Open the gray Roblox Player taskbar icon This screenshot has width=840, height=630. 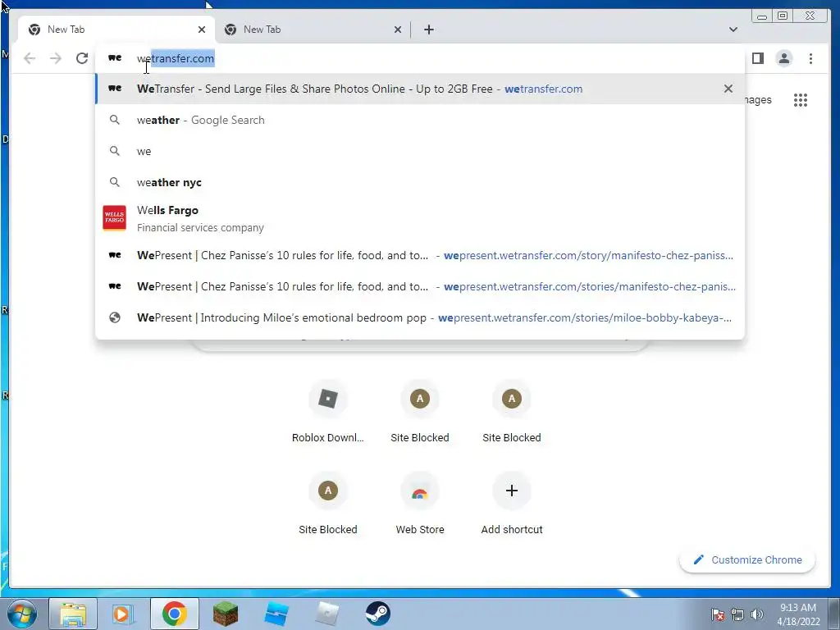tap(327, 614)
